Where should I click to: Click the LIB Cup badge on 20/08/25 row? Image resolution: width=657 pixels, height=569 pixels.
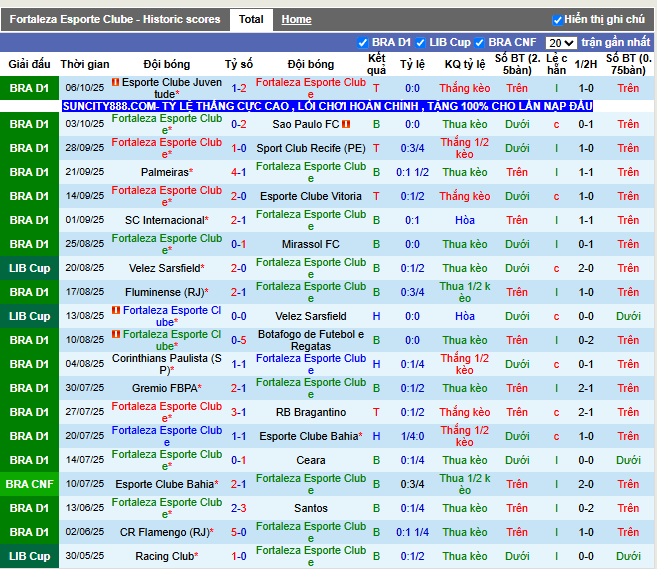[x=29, y=268]
